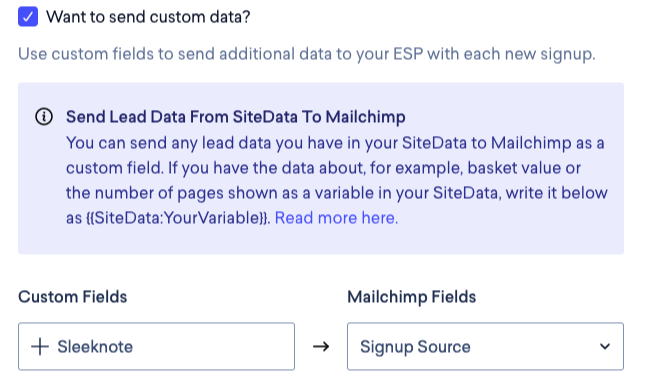Screen dimensions: 657x390
Task: Click the plus icon beside Sleeknote
Action: [40, 346]
